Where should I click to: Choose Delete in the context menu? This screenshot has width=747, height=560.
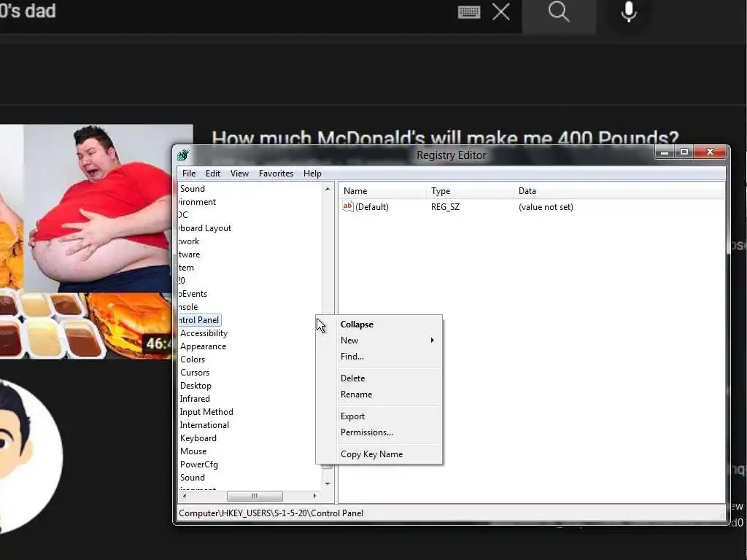point(379,378)
